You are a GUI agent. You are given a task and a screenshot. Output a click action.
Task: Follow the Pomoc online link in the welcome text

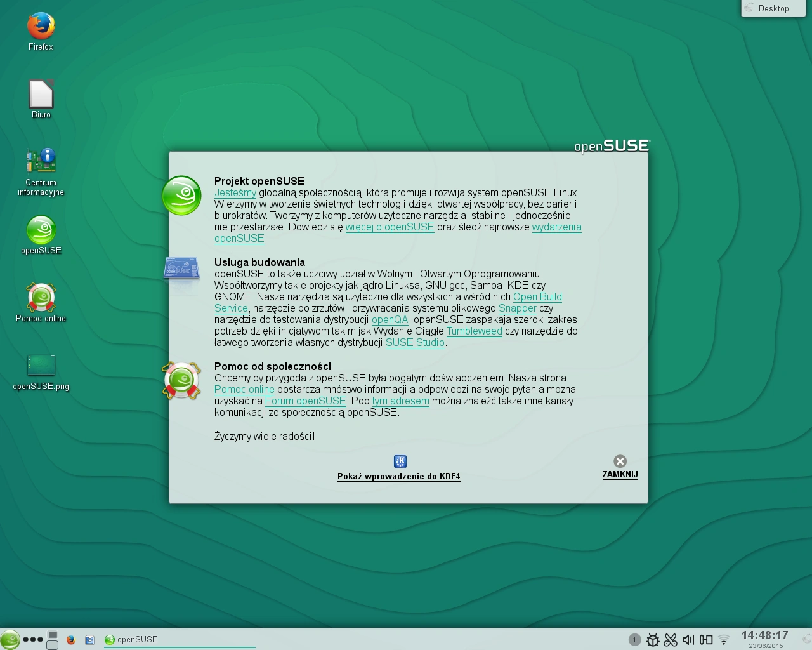click(244, 389)
